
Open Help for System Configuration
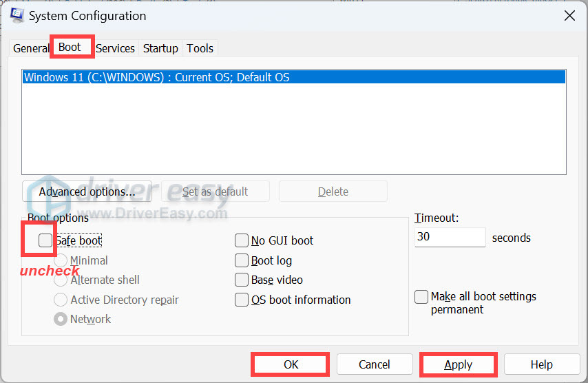tap(541, 364)
